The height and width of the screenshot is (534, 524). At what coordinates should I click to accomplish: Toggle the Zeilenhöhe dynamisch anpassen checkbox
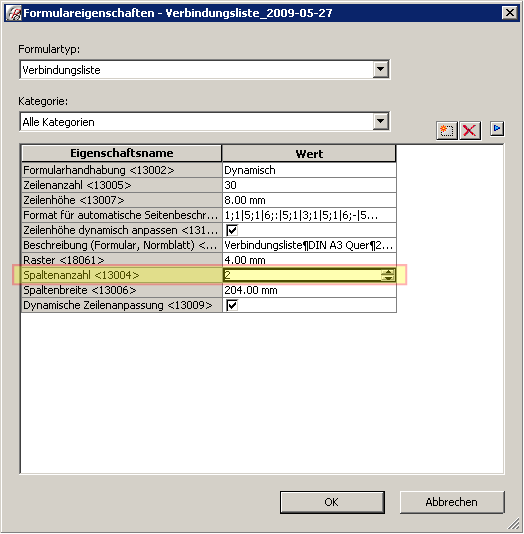[232, 230]
